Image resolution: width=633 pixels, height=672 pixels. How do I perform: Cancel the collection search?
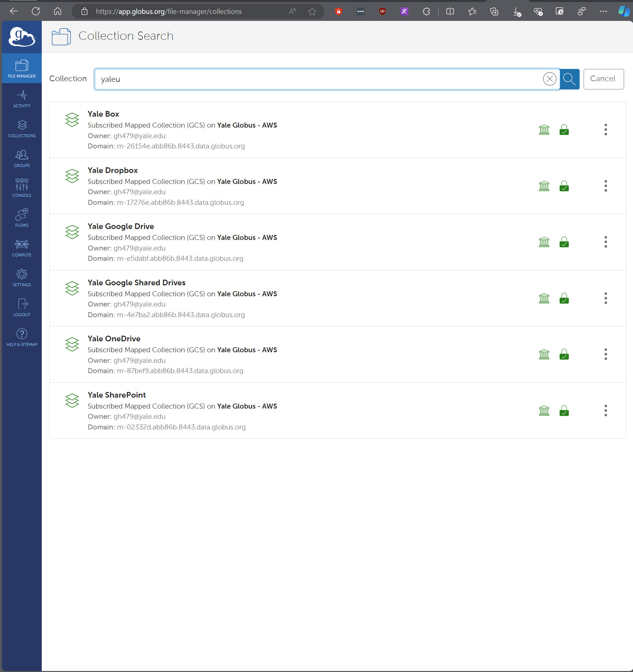[603, 79]
